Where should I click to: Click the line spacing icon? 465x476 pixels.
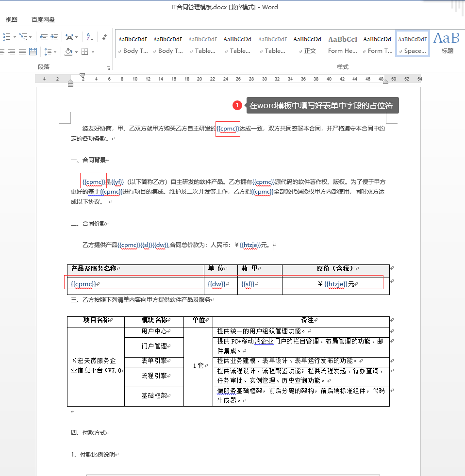(48, 52)
